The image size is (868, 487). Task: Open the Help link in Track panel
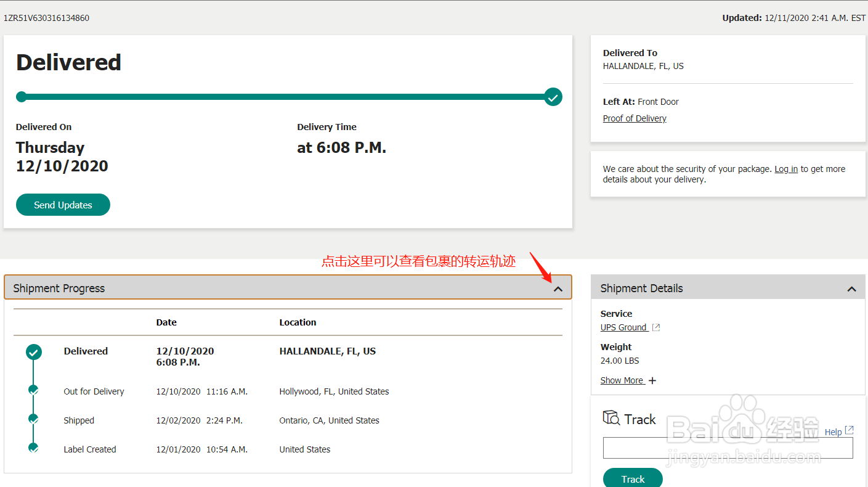tap(833, 432)
